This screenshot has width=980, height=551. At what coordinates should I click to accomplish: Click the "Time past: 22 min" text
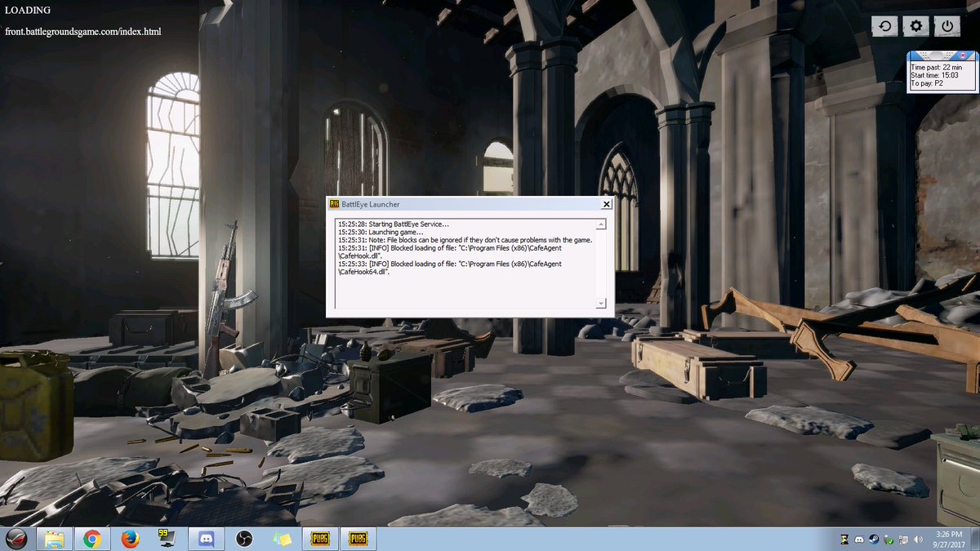[937, 67]
